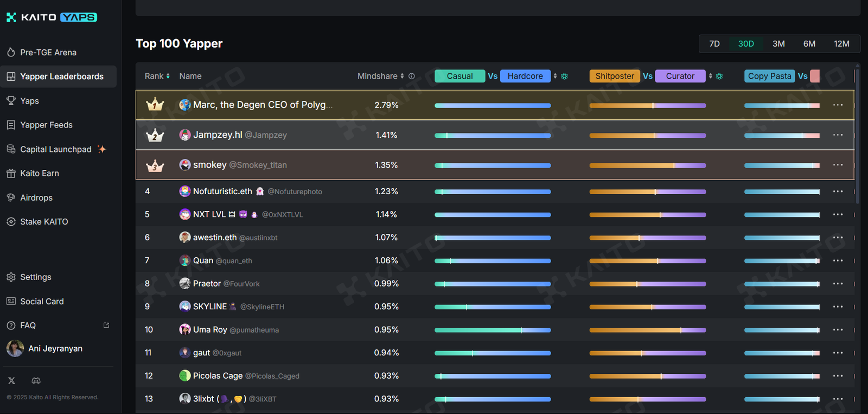Click Uma Roy's Casual vs Hardcore bar
Image resolution: width=868 pixels, height=414 pixels.
492,330
